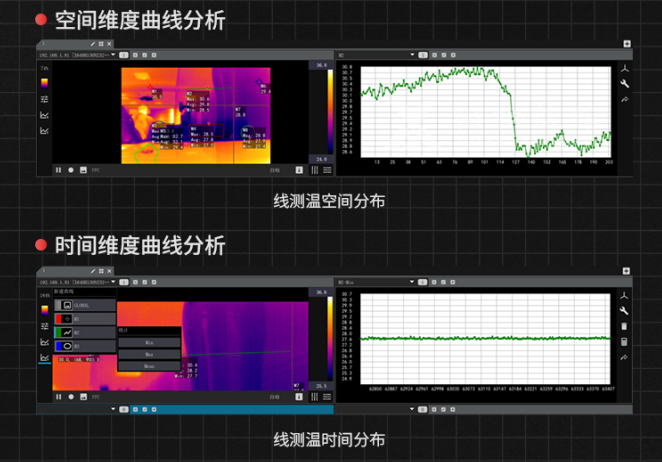Image resolution: width=662 pixels, height=462 pixels.
Task: Toggle the white layout pill in M2-Min chart header
Action: pyautogui.click(x=423, y=282)
